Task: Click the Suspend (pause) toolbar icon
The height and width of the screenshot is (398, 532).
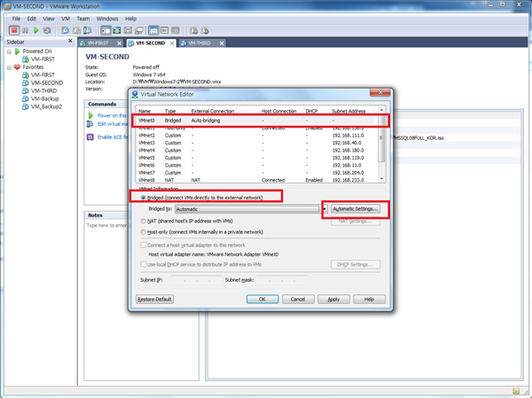Action: click(25, 30)
